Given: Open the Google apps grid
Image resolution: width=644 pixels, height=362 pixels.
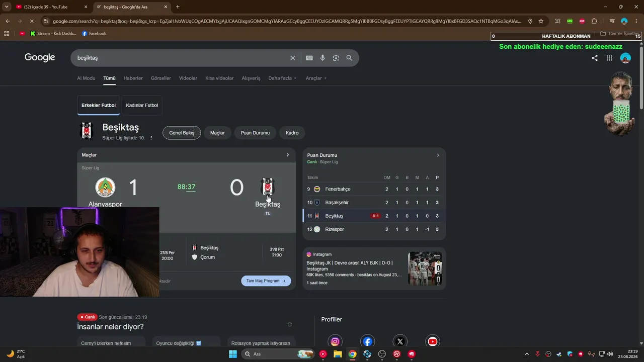Looking at the screenshot, I should pyautogui.click(x=609, y=58).
